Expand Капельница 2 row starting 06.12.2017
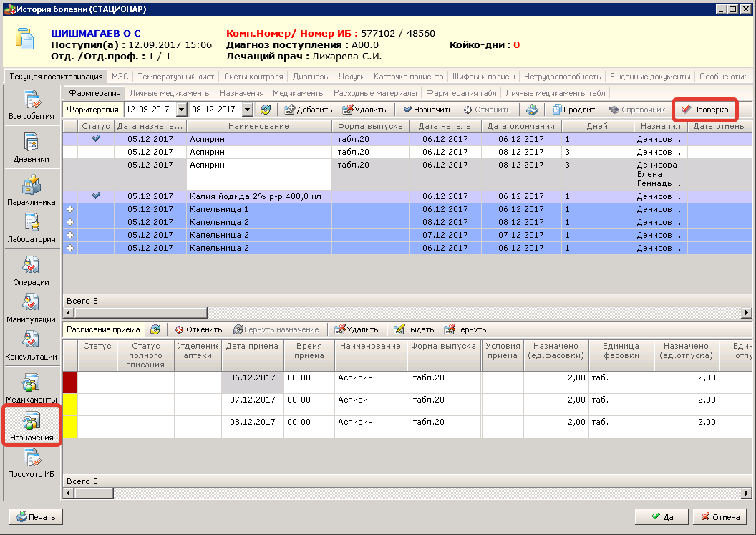 [70, 248]
